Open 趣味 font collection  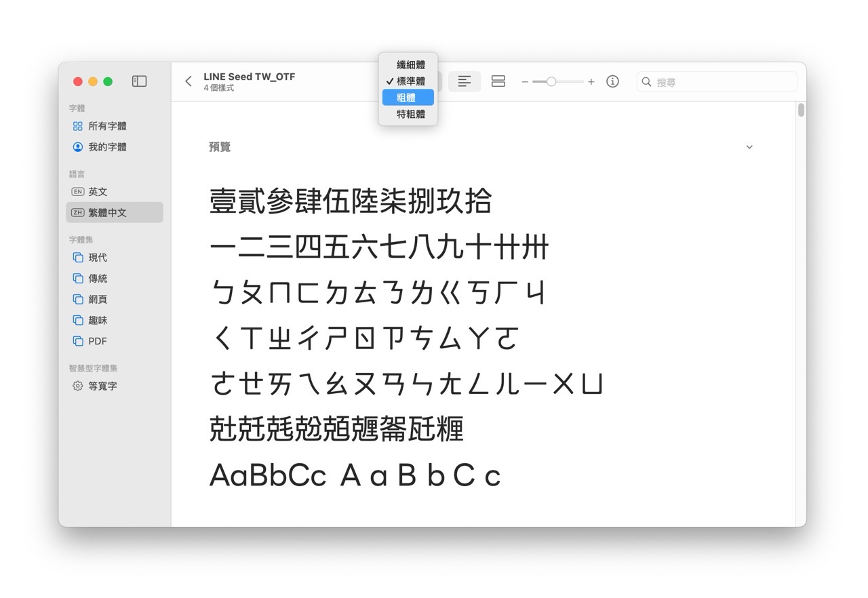click(x=115, y=320)
